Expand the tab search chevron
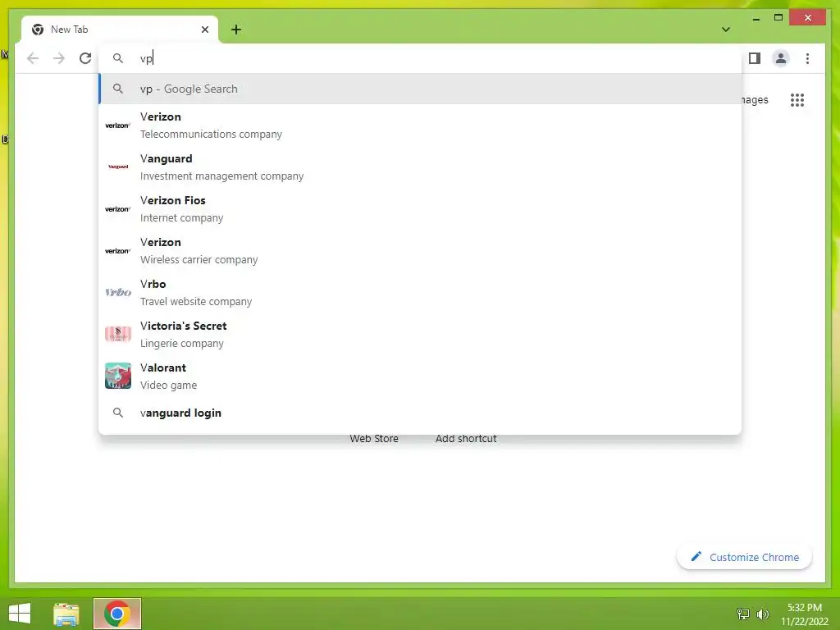Screen dimensions: 840x630 click(x=726, y=30)
